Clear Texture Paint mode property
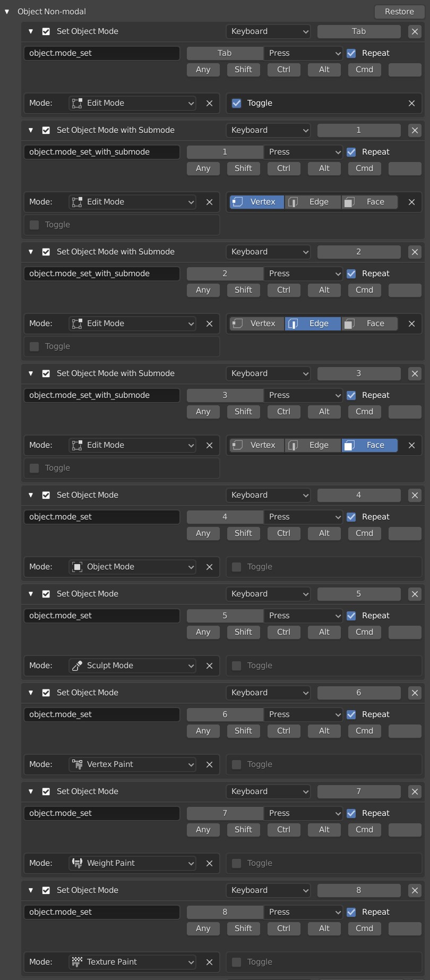430x980 pixels. tap(209, 962)
